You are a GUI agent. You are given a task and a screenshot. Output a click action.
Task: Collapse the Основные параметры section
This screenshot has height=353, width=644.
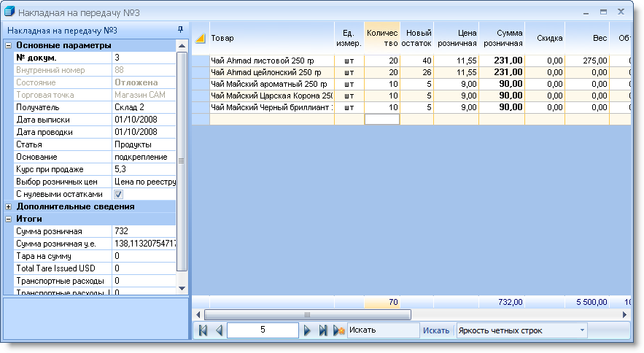point(8,46)
